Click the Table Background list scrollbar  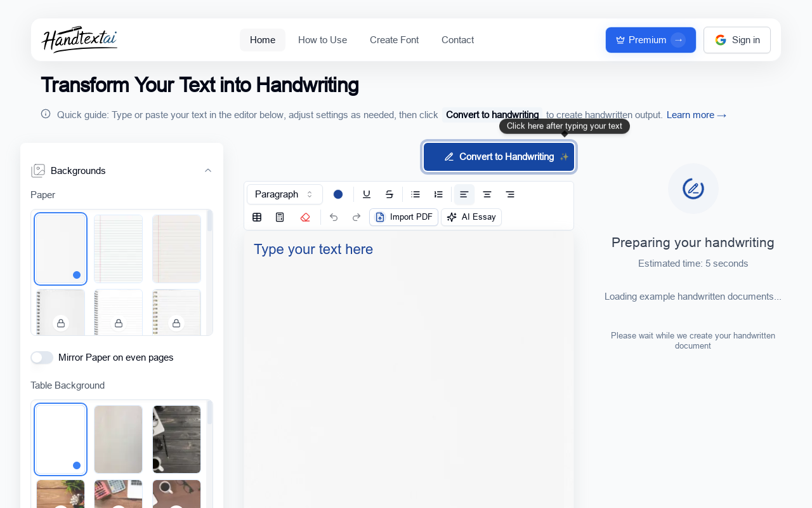click(209, 413)
